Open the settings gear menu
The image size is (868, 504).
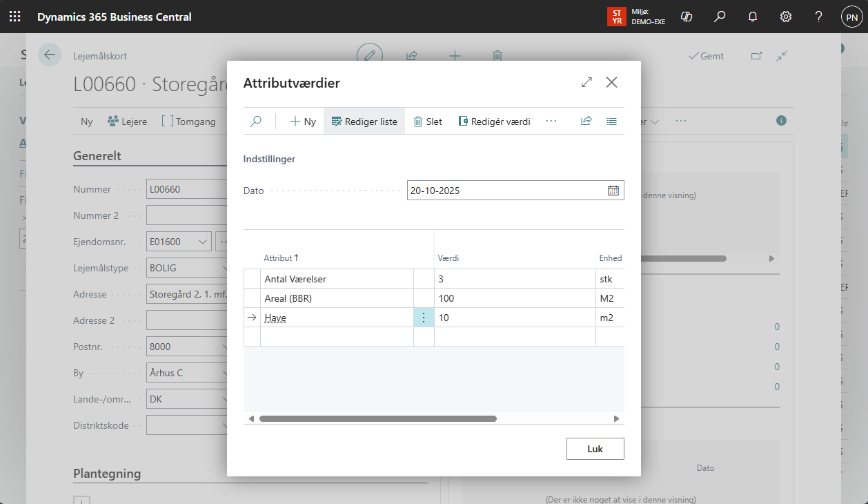785,17
